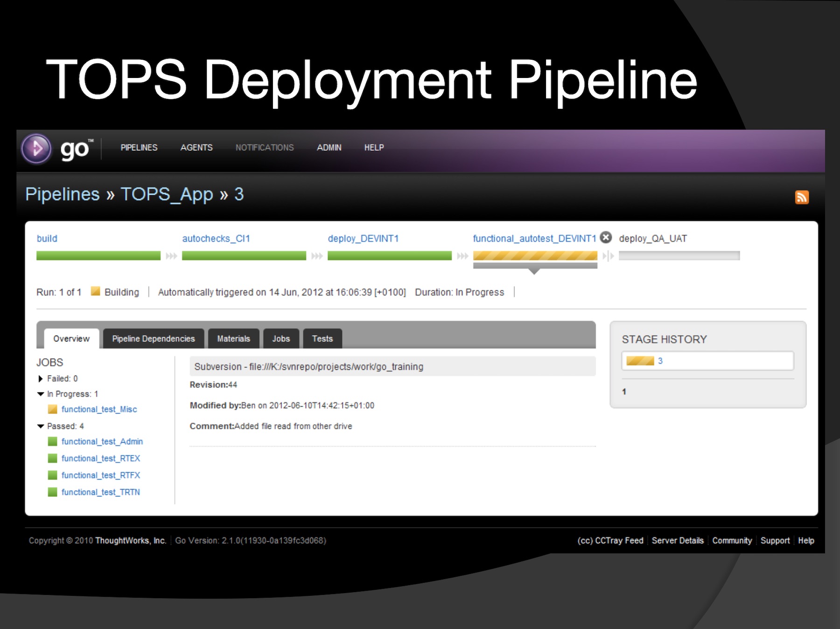Open the (cc) CCTray Feed link
The image size is (840, 629).
click(x=610, y=541)
